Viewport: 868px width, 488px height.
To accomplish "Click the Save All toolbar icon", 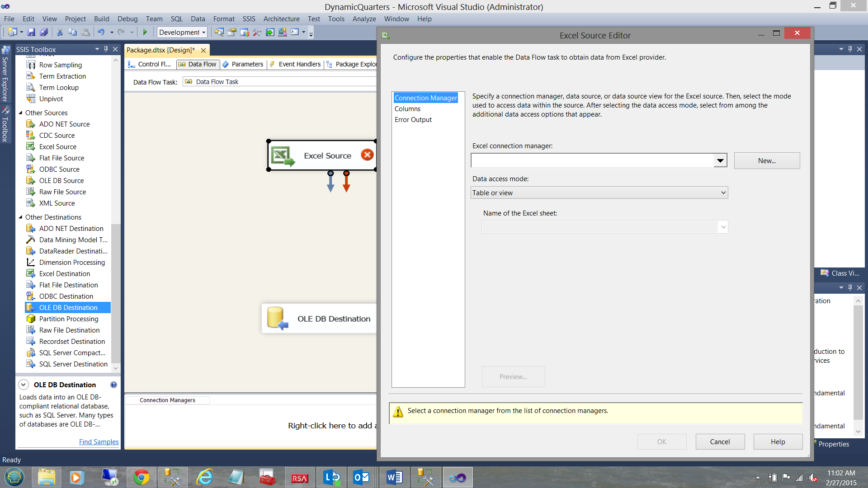I will pos(44,32).
